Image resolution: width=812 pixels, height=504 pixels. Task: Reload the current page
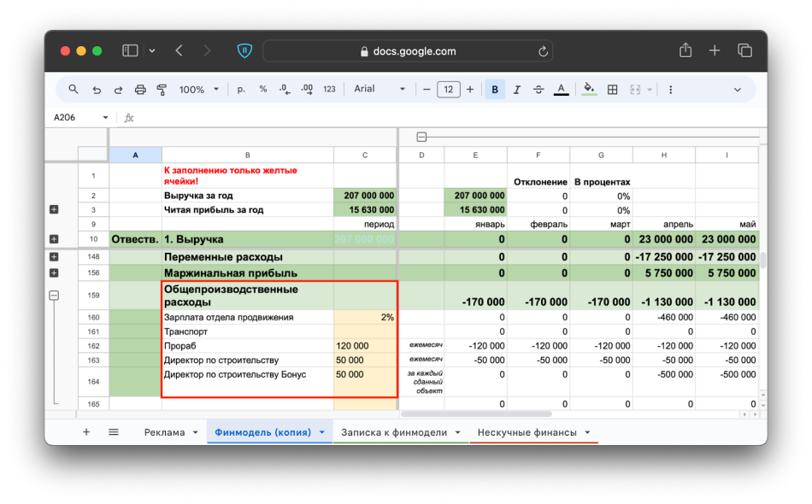(x=543, y=51)
